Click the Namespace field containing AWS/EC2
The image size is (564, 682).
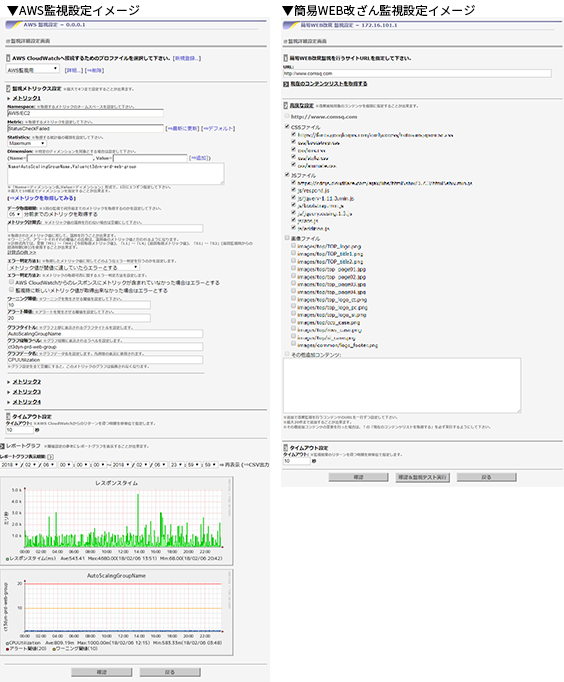coord(85,113)
